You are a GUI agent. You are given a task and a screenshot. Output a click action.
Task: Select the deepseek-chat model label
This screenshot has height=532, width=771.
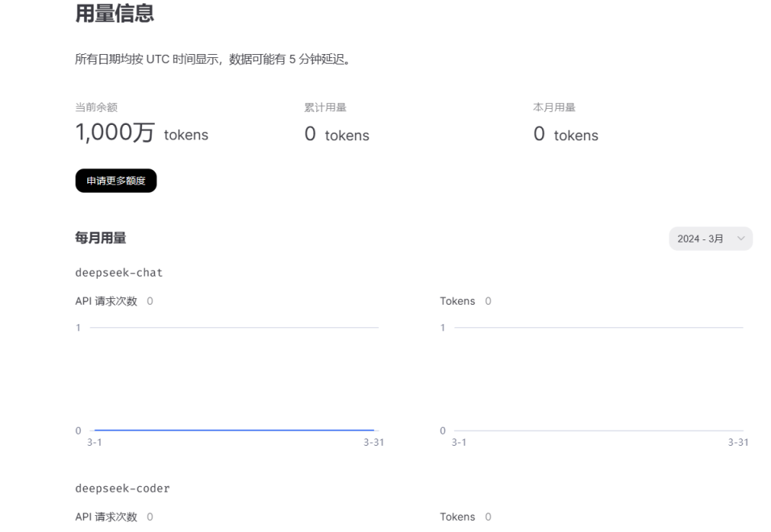click(x=119, y=273)
